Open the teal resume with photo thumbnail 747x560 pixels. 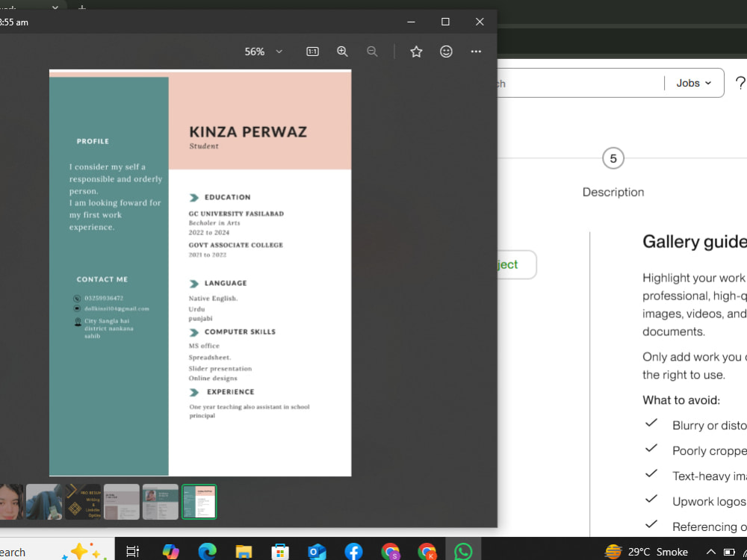pos(161,502)
